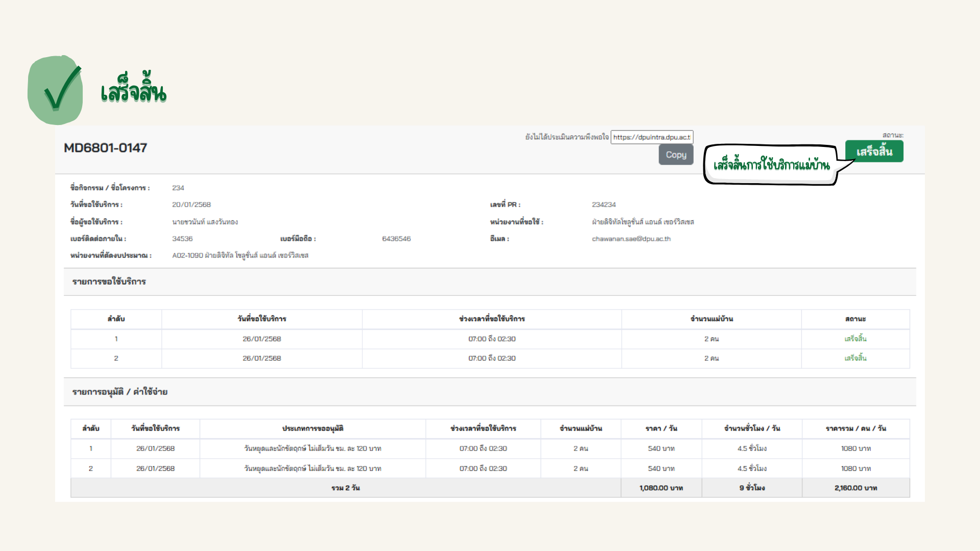Image resolution: width=980 pixels, height=551 pixels.
Task: Click project name value 234
Action: [178, 188]
